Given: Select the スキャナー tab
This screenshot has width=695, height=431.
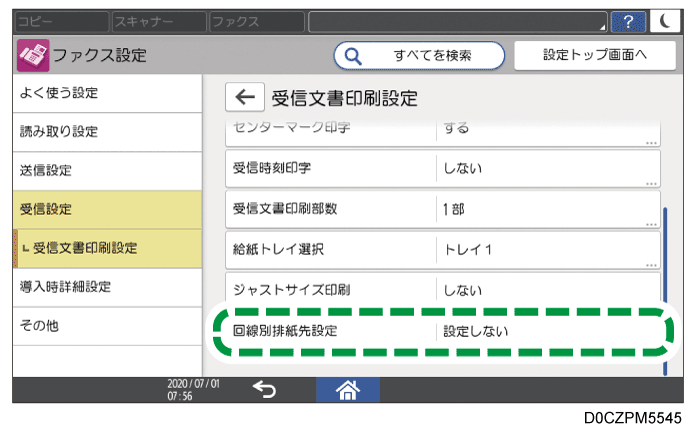Looking at the screenshot, I should (x=159, y=21).
